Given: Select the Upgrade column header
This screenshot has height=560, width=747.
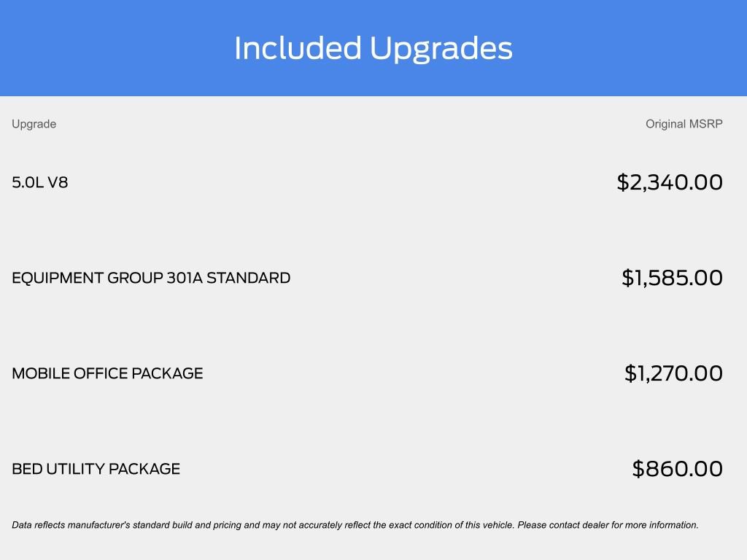Looking at the screenshot, I should (34, 124).
